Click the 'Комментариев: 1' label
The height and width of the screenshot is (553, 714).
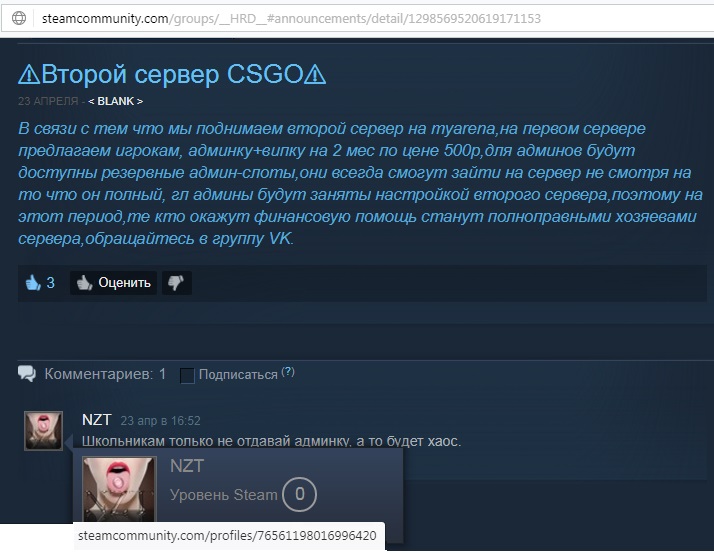point(105,374)
